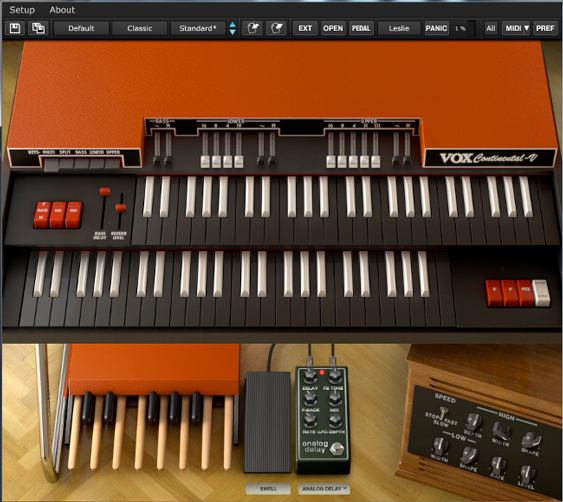Click the PANIC button
Screen dimensions: 563x502
click(436, 28)
